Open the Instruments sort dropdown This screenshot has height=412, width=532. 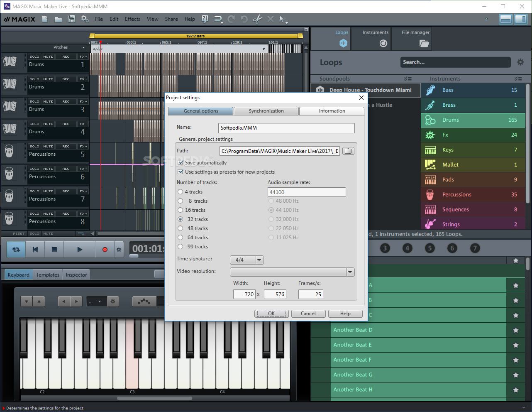pyautogui.click(x=518, y=79)
